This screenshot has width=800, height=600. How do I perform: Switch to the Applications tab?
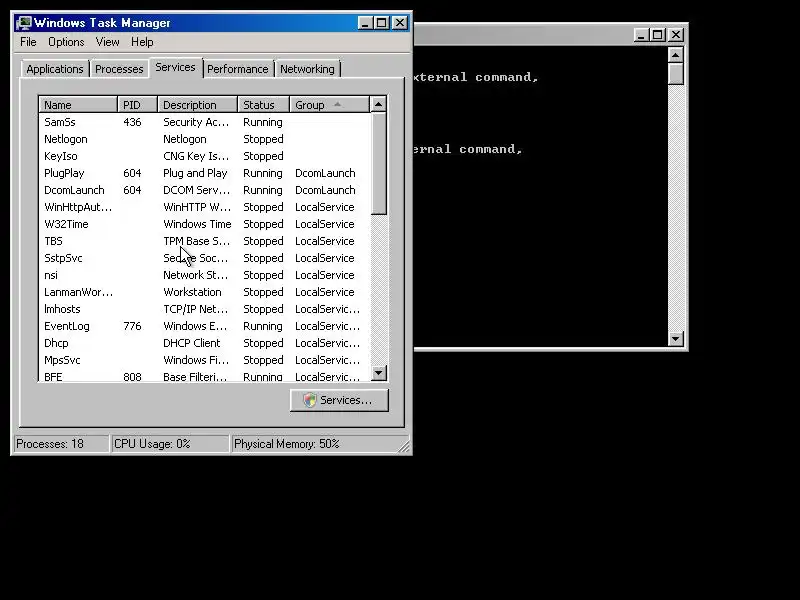[x=55, y=69]
